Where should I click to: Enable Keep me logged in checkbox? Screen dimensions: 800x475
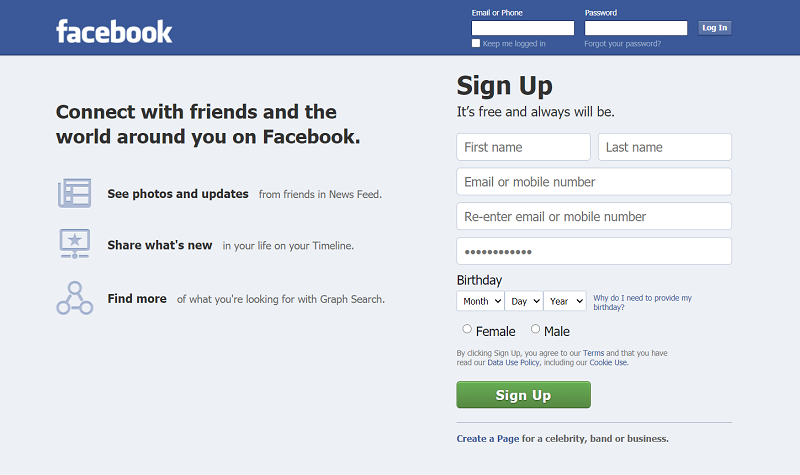[476, 44]
